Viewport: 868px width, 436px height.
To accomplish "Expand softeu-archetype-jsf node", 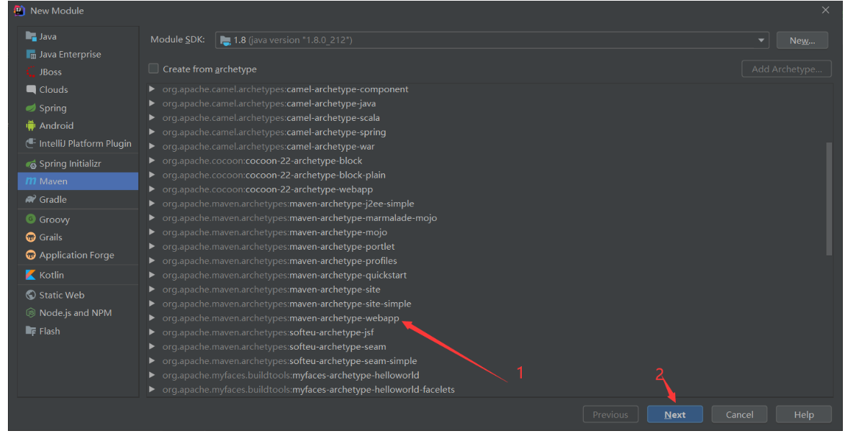I will tap(152, 332).
